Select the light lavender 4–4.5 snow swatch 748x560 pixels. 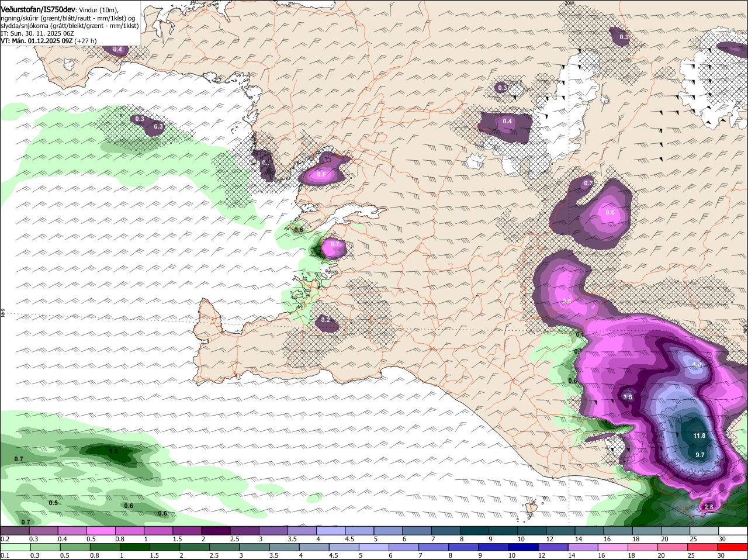point(331,530)
